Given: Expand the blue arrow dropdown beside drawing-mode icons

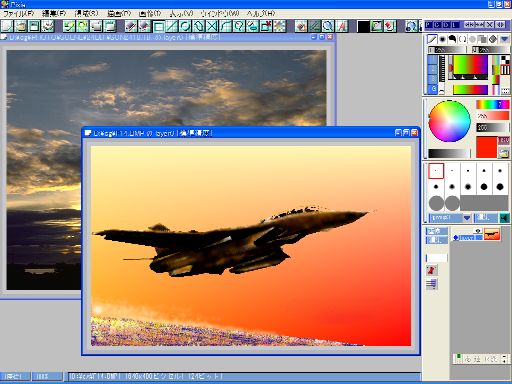Looking at the screenshot, I should (504, 39).
